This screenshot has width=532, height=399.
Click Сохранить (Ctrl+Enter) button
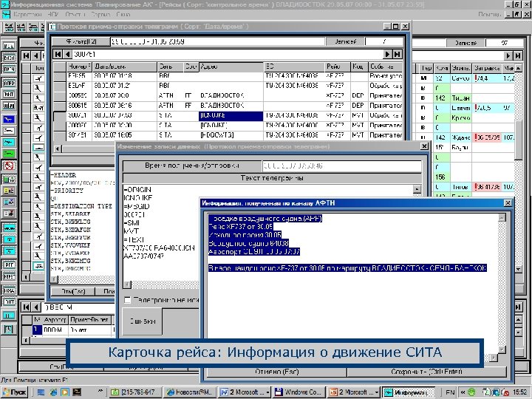tap(426, 372)
